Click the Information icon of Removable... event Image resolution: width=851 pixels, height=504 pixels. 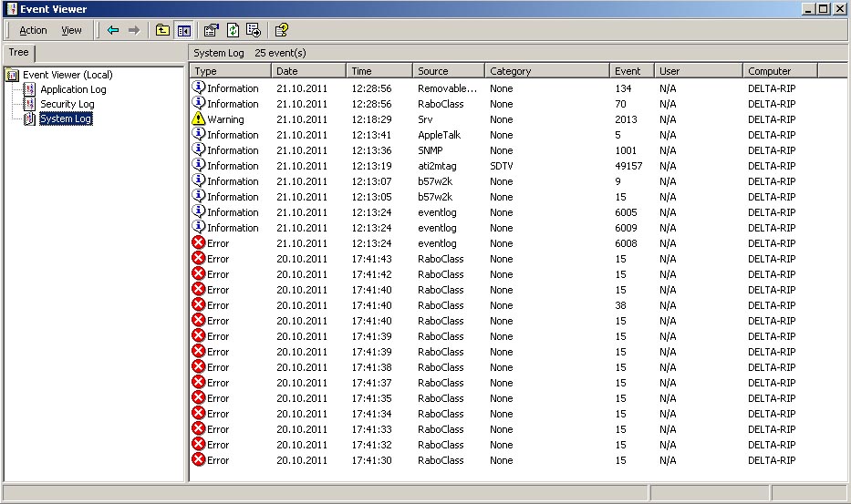(x=199, y=87)
